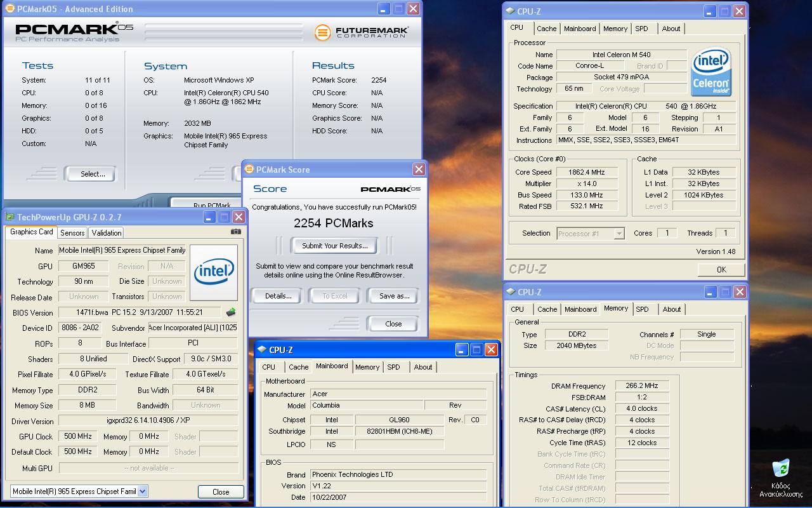Maximize the CPU-Z Mainboard window
The image size is (812, 508).
[476, 350]
